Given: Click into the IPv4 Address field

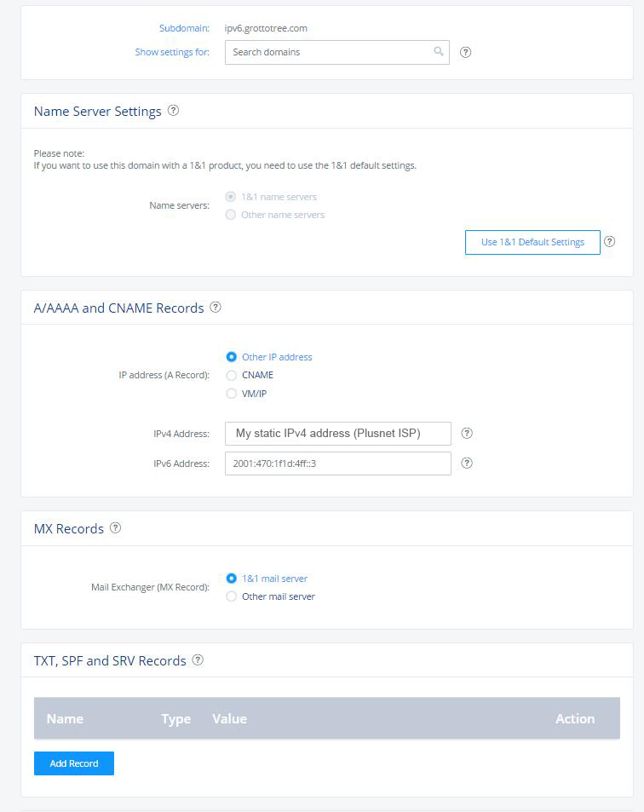Looking at the screenshot, I should point(338,434).
